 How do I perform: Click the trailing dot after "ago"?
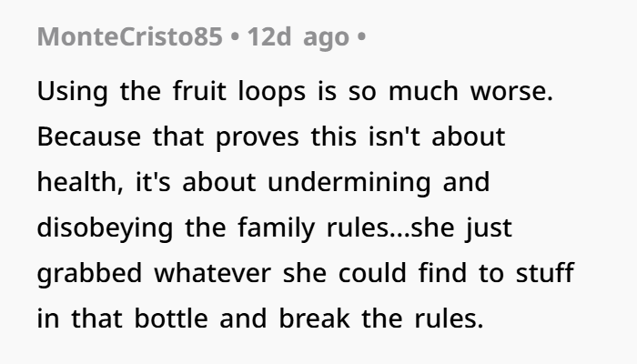361,37
